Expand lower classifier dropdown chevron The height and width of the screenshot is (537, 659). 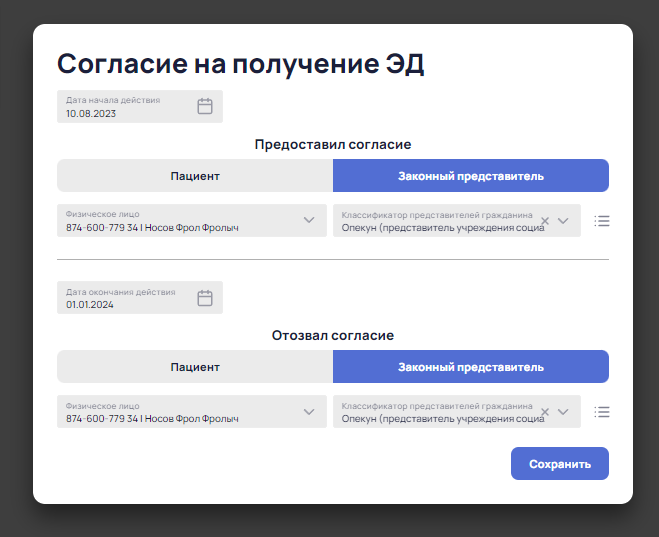pos(563,412)
